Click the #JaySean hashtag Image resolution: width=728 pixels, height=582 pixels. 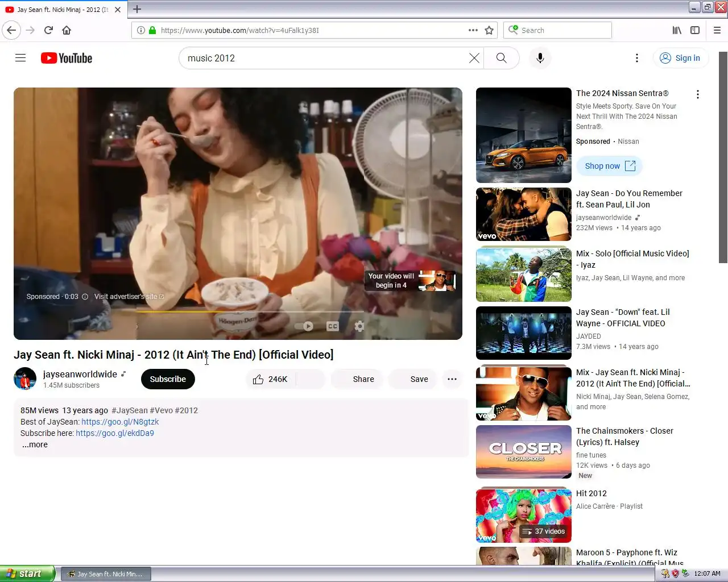130,410
